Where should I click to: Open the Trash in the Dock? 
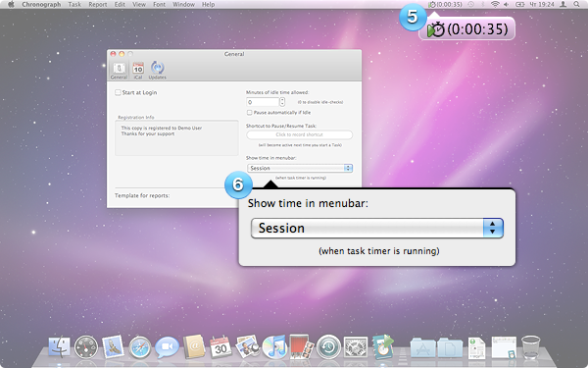(x=530, y=347)
